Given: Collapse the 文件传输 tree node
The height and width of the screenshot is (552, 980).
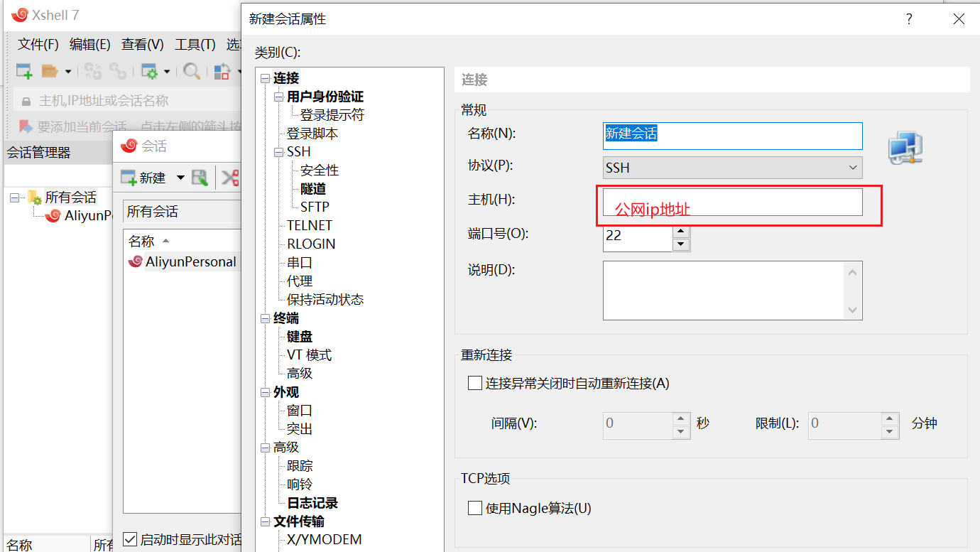Looking at the screenshot, I should point(265,521).
